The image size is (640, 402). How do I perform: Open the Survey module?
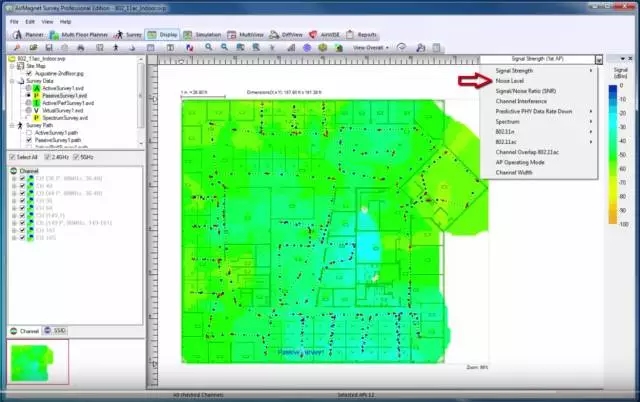tap(128, 33)
